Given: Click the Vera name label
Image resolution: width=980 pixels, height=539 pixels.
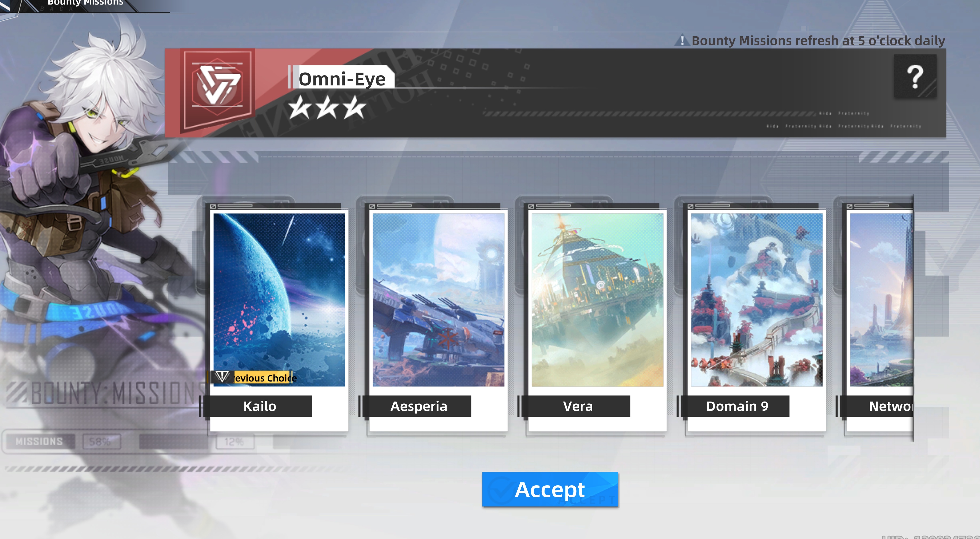Looking at the screenshot, I should tap(578, 406).
